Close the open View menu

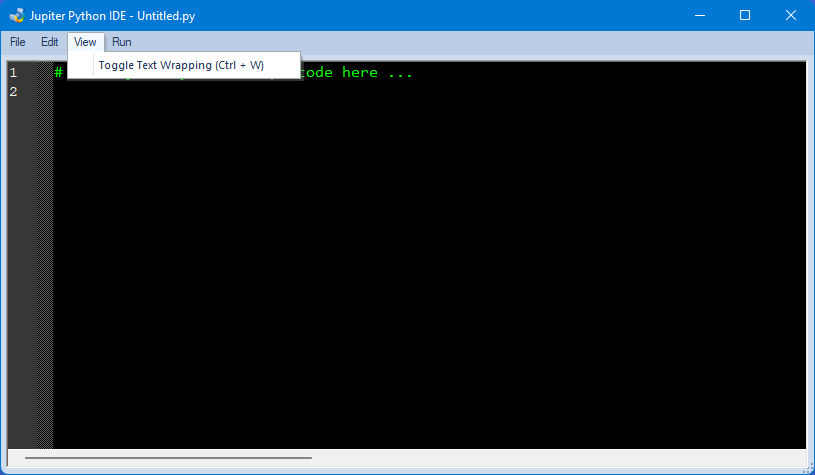85,42
